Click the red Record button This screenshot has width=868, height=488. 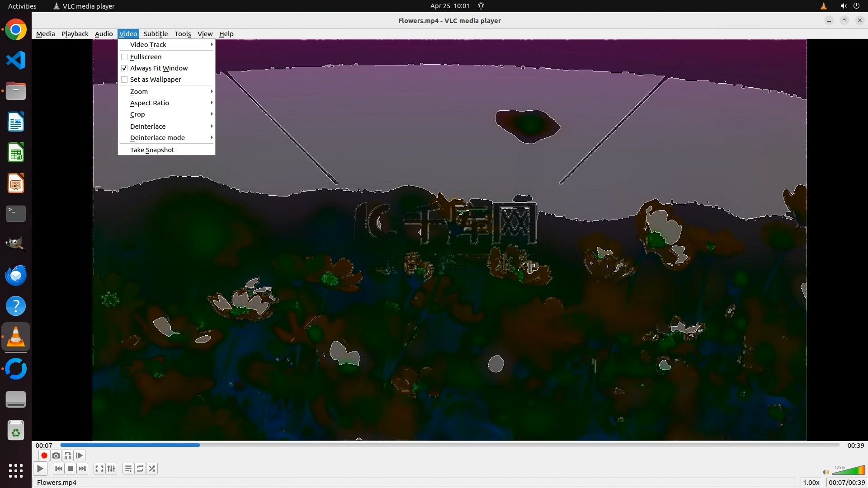click(x=44, y=455)
